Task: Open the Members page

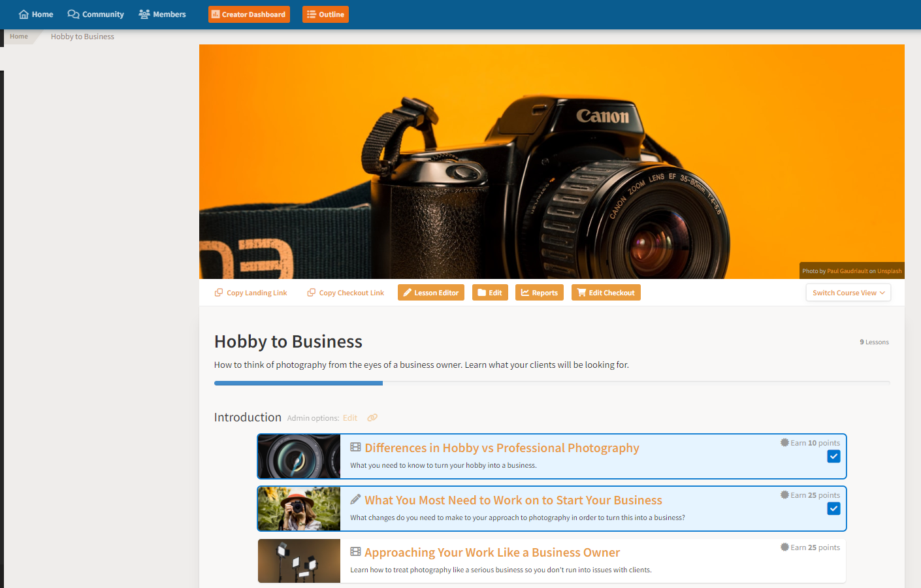Action: [x=162, y=14]
